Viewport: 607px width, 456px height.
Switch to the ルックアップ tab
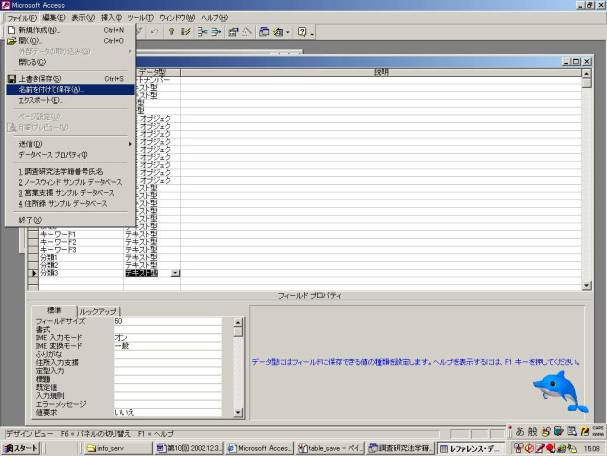pos(98,311)
